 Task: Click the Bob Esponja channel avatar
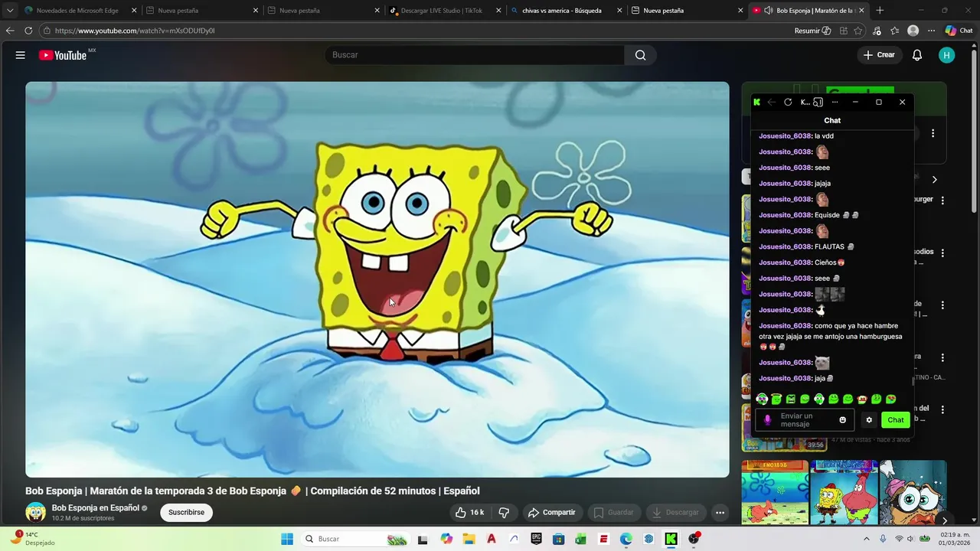pos(35,512)
